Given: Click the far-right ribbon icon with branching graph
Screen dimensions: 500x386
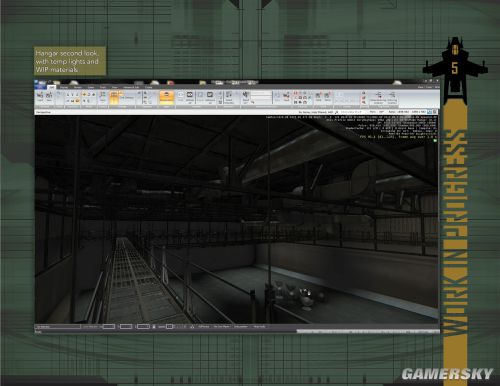Looking at the screenshot, I should 392,97.
